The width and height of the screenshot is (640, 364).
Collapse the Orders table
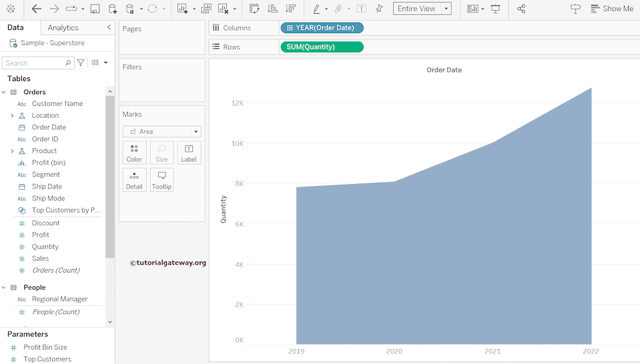4,92
